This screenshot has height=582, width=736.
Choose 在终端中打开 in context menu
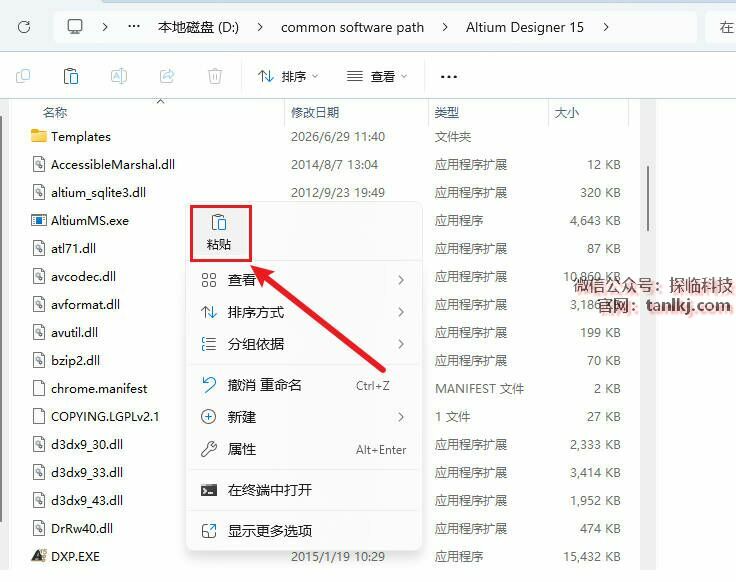click(303, 490)
